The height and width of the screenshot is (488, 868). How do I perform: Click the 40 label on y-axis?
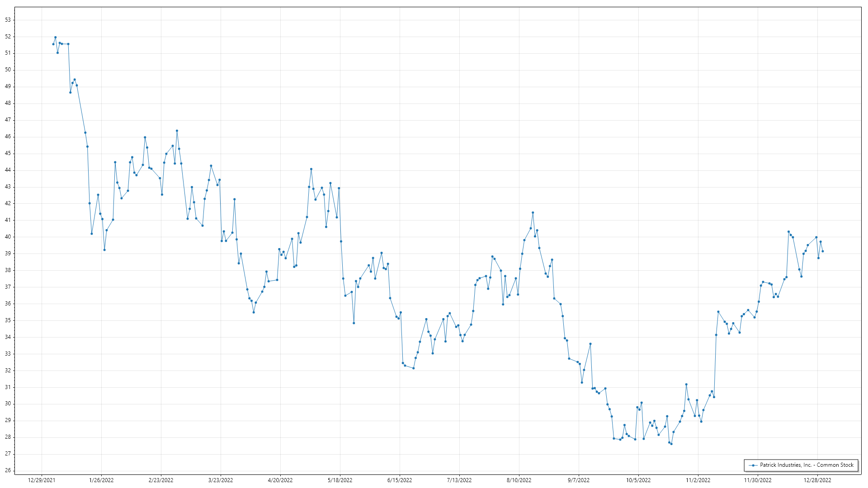[x=8, y=237]
